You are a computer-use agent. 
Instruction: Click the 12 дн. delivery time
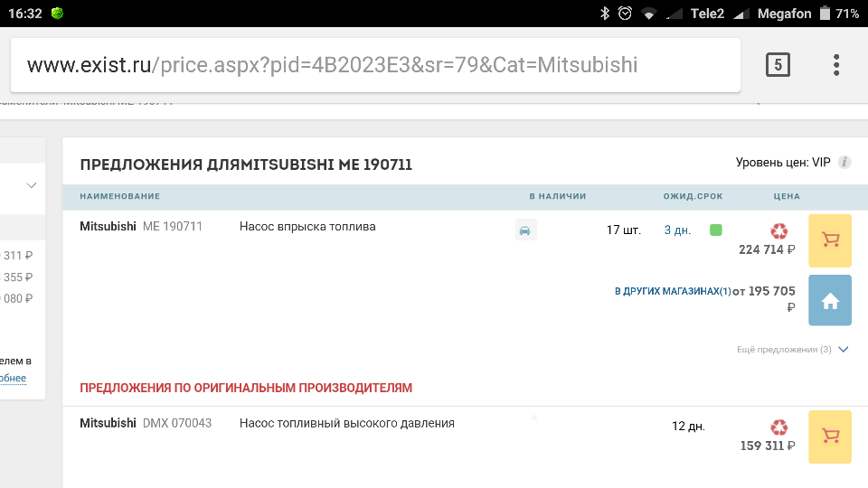point(689,426)
